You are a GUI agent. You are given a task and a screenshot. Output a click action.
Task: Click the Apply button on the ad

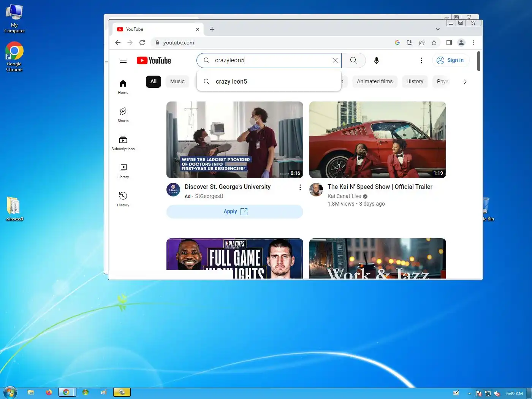[x=235, y=212]
